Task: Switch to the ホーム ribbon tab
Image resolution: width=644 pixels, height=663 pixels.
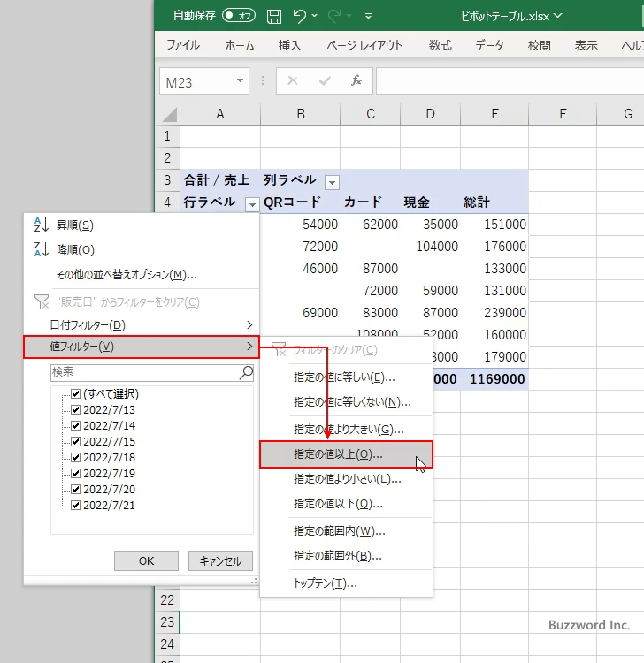Action: click(x=240, y=45)
